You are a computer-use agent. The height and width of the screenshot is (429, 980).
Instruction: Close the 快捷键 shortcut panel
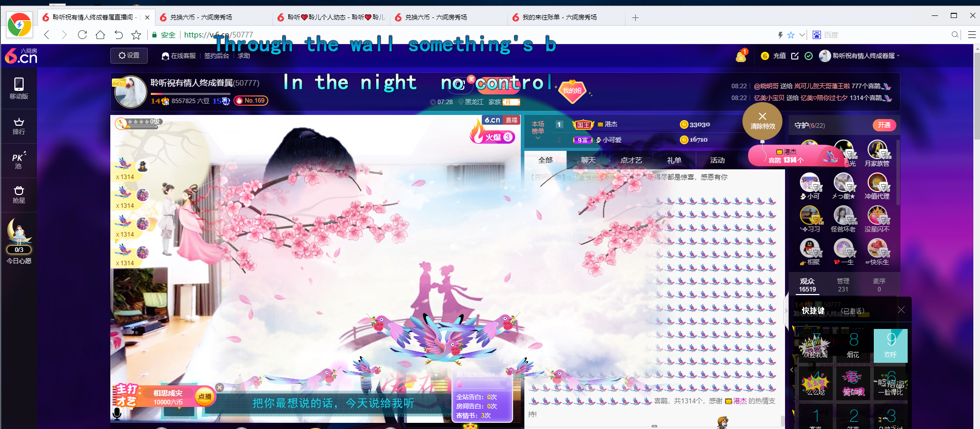point(901,310)
